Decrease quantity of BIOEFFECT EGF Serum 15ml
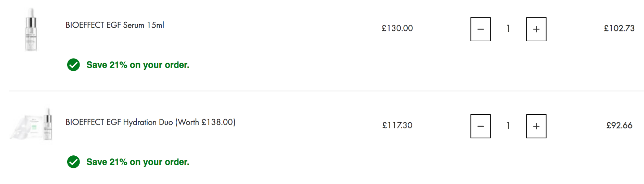 point(480,29)
